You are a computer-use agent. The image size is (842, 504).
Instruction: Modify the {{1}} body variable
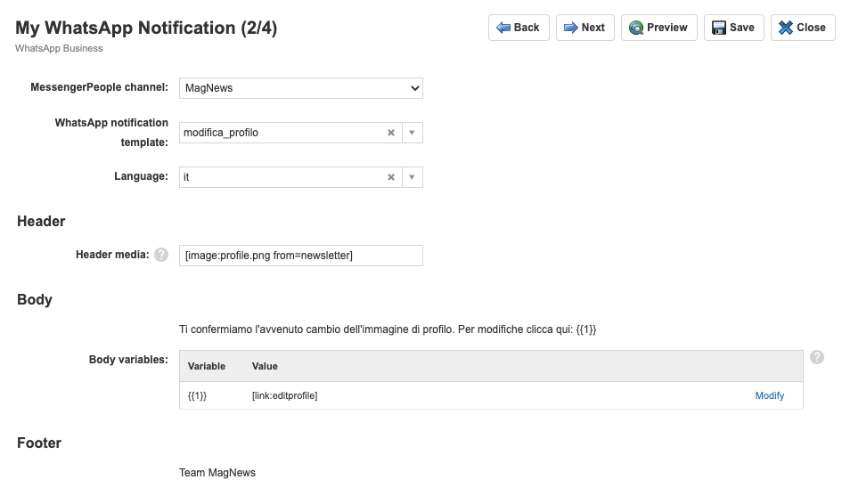pyautogui.click(x=769, y=395)
